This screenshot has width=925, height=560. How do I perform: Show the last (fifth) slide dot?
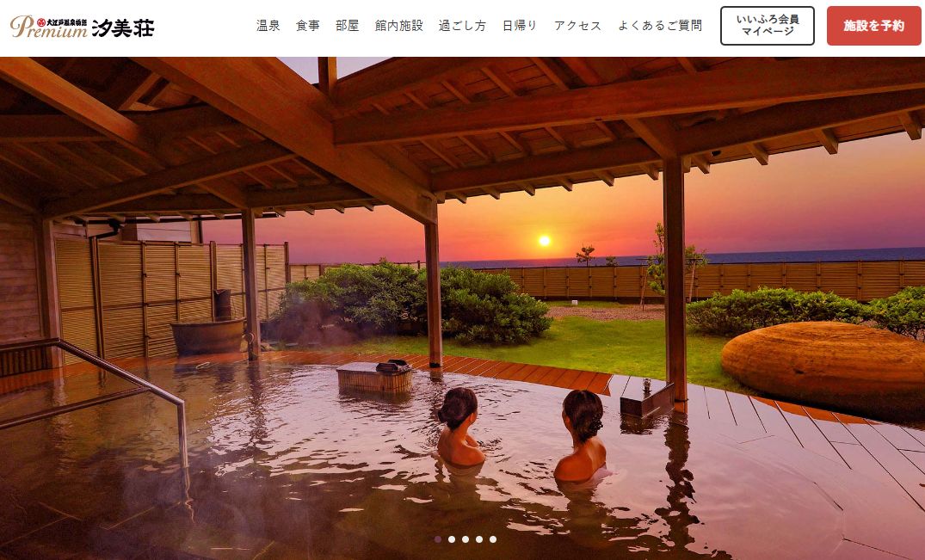tap(492, 539)
